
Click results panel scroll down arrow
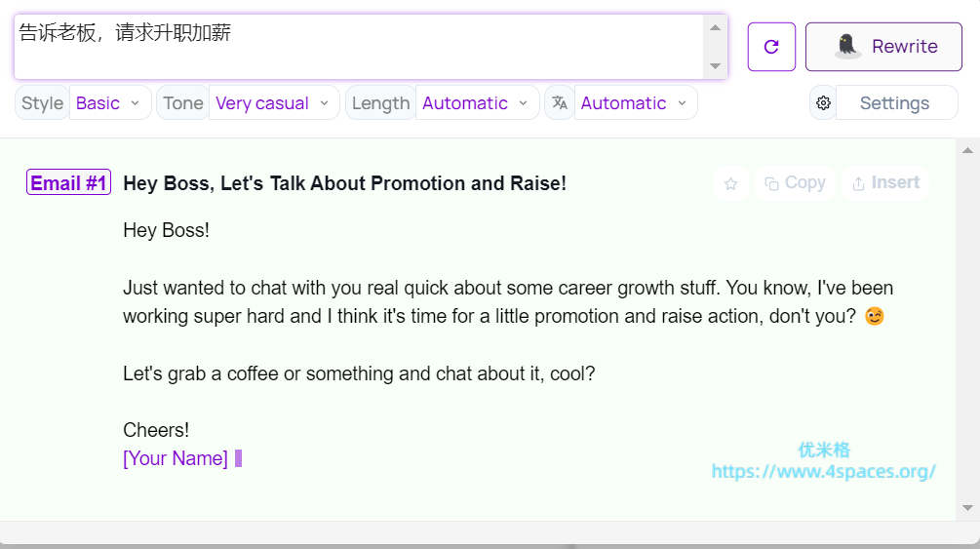tap(967, 507)
